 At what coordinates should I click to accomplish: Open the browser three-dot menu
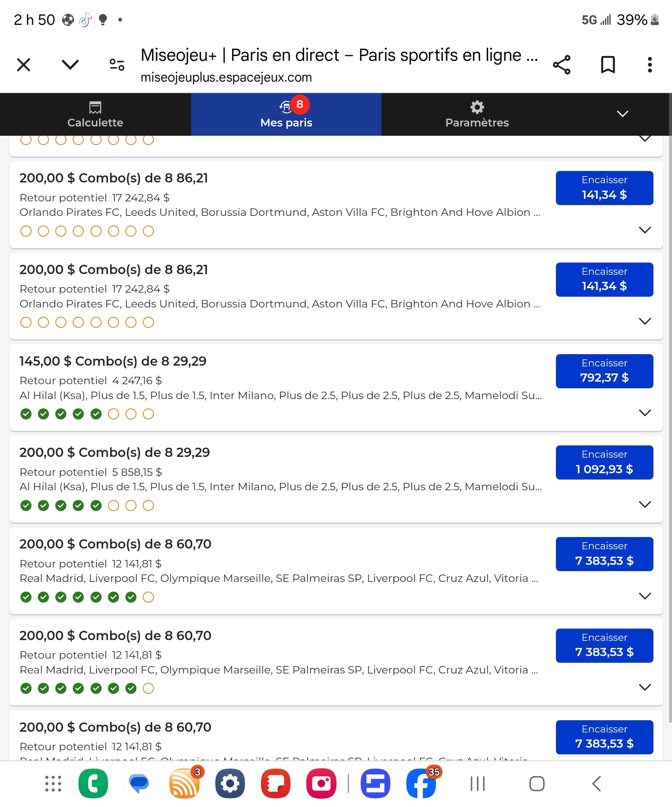tap(649, 65)
